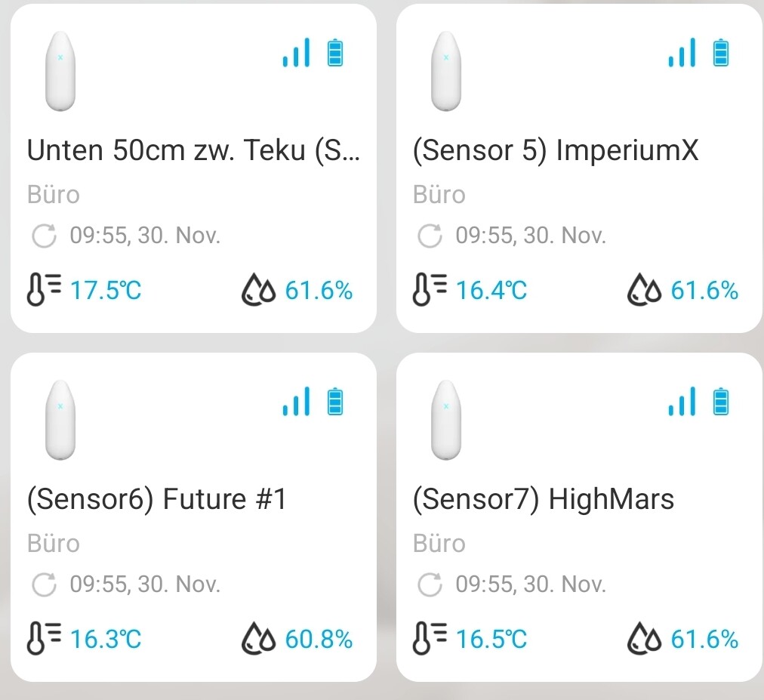Open the (Sensor7) HighMars title
The height and width of the screenshot is (700, 764).
pyautogui.click(x=544, y=499)
